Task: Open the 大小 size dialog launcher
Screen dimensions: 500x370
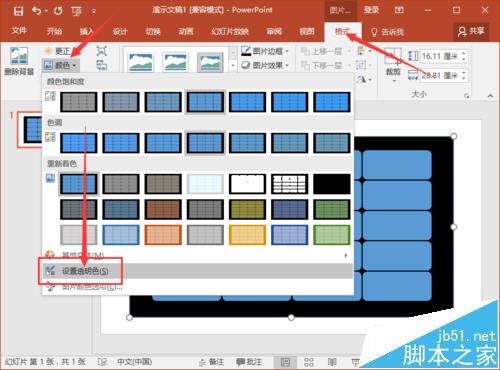Action: point(467,96)
